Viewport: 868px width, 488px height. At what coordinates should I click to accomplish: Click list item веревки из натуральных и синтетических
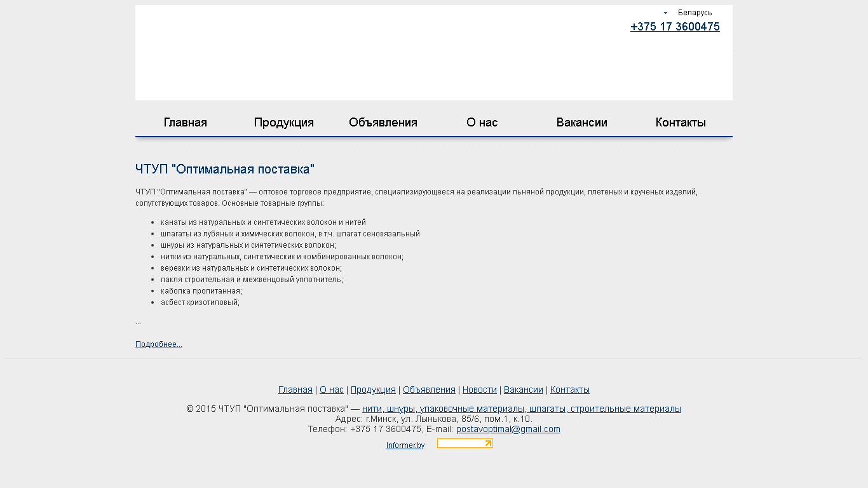[251, 268]
